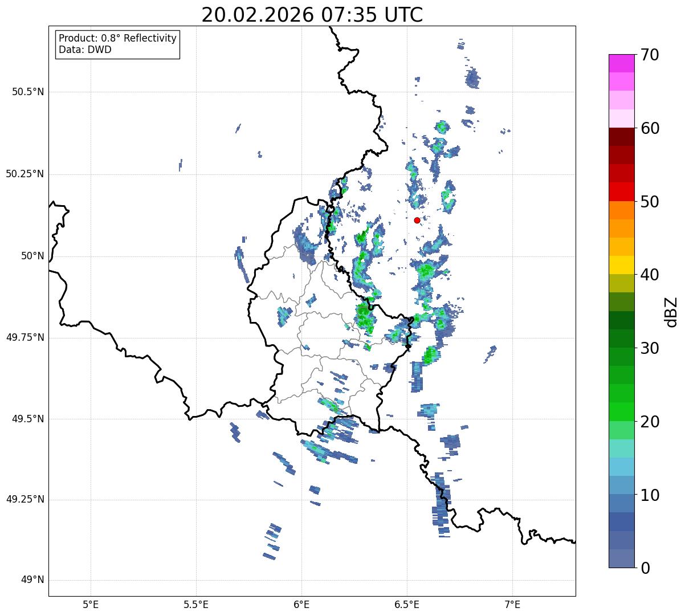Viewport: 685px width, 616px height.
Task: Click the 50.25°N latitude label
Action: tap(25, 174)
